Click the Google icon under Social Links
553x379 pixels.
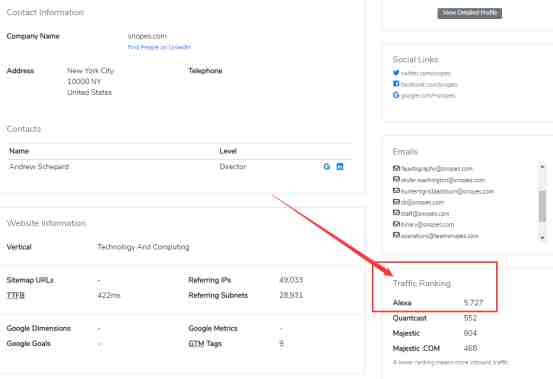[x=396, y=95]
